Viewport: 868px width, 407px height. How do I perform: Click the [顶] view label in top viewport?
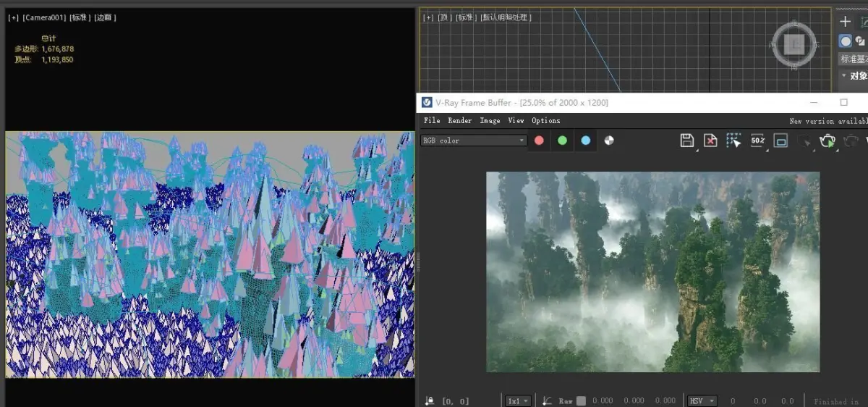pyautogui.click(x=444, y=17)
